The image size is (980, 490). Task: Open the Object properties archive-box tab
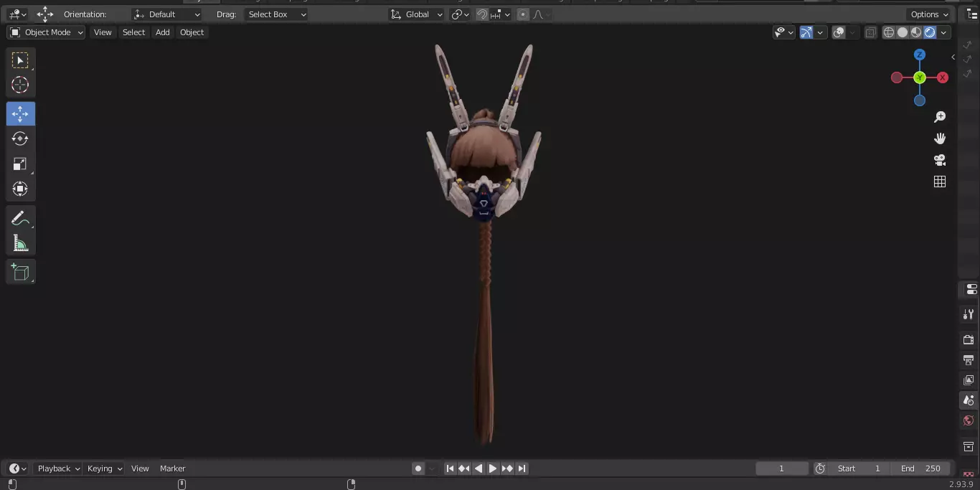click(x=969, y=446)
